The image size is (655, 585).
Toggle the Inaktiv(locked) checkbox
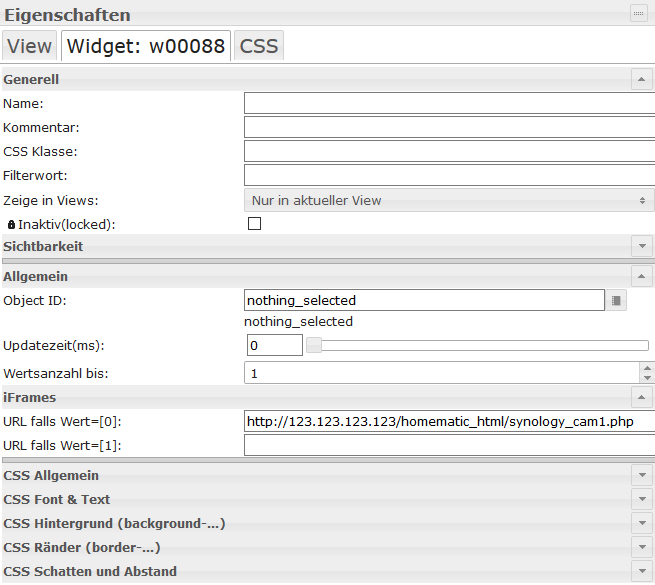point(254,224)
